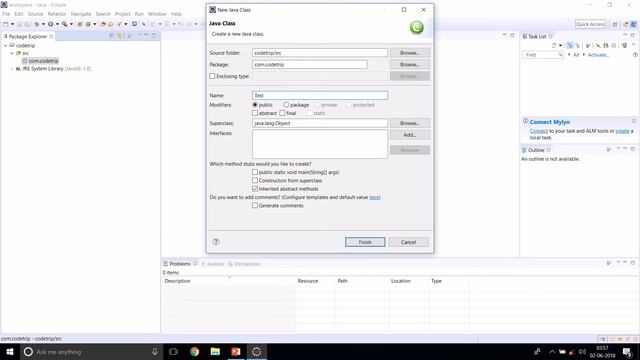640x360 pixels.
Task: Open the Debug icon's dropdown arrow
Action: click(43, 24)
